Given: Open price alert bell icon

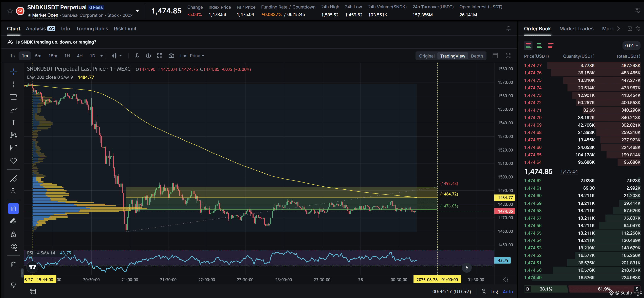Looking at the screenshot, I should click(508, 29).
